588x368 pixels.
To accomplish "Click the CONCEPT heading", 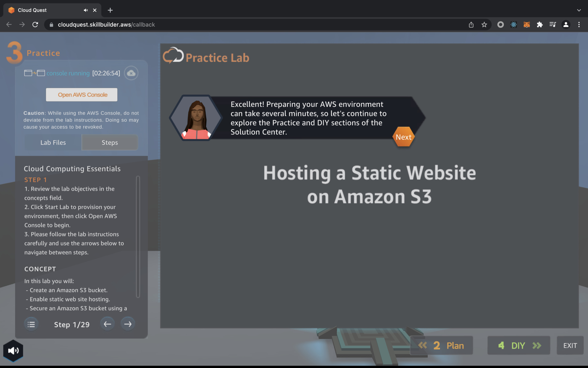I will pos(40,269).
